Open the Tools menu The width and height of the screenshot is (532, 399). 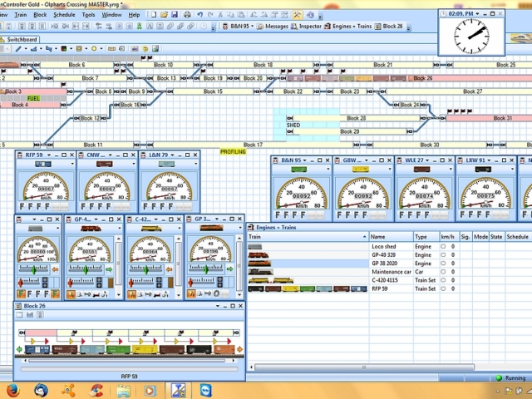[88, 15]
